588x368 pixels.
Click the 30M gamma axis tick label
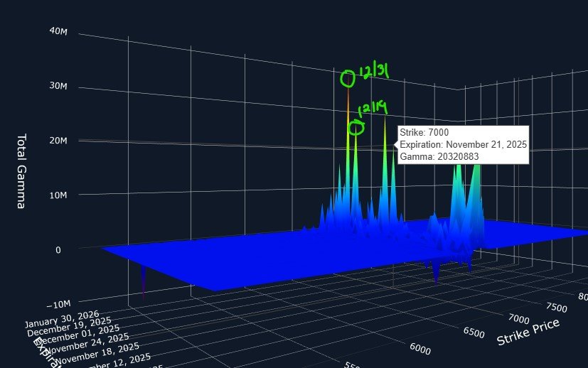click(x=58, y=86)
